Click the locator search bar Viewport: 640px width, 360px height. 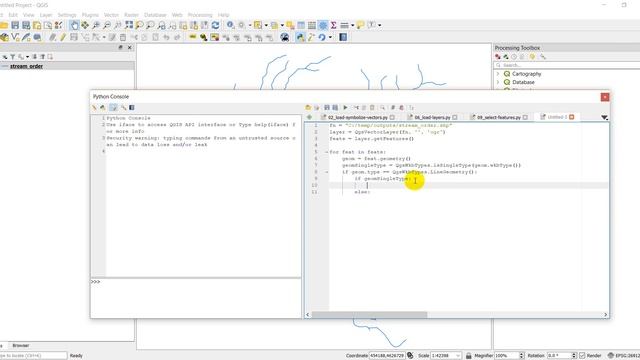click(x=33, y=356)
